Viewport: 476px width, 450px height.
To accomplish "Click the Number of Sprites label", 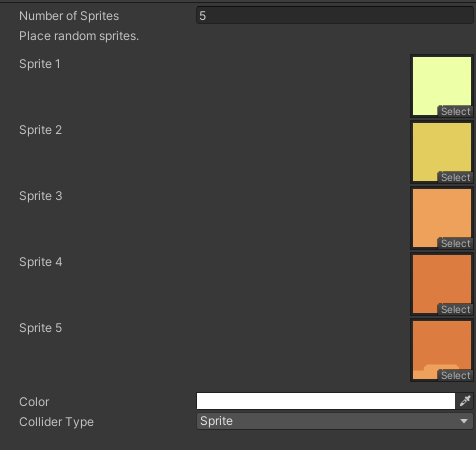I will click(69, 16).
